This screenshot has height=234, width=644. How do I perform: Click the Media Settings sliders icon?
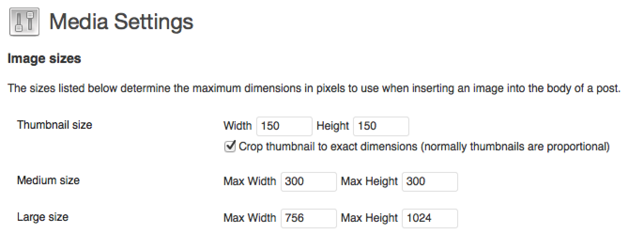tap(24, 22)
